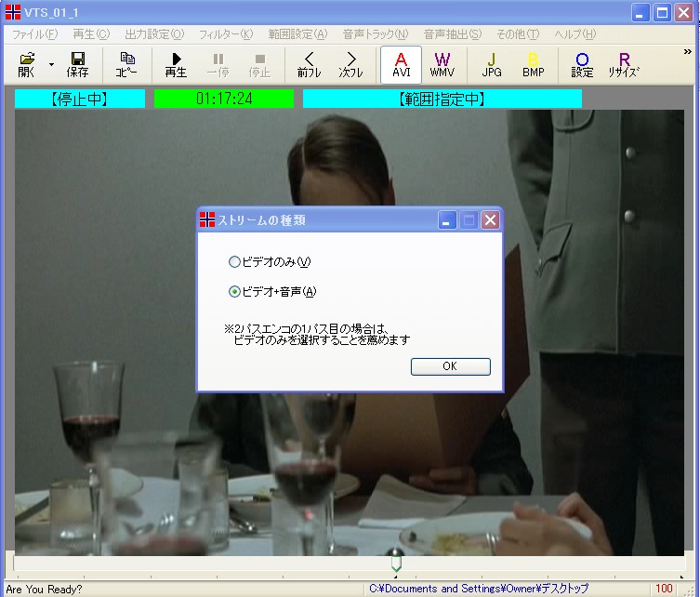
Task: Click the seek bar position marker
Action: 396,563
